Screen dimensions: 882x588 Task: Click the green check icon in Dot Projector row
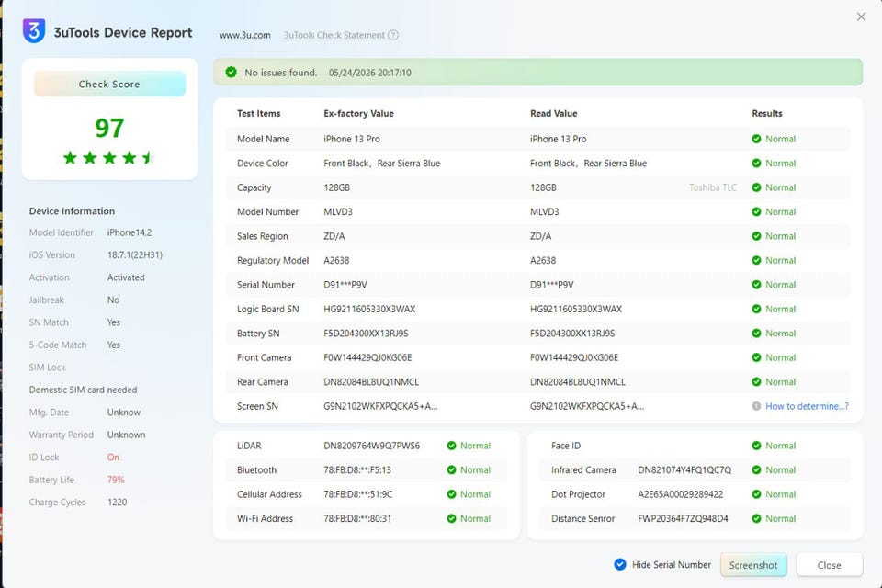click(756, 494)
